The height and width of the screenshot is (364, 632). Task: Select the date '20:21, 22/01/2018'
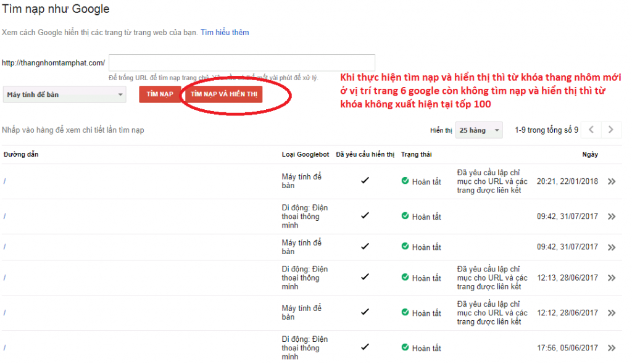point(567,181)
